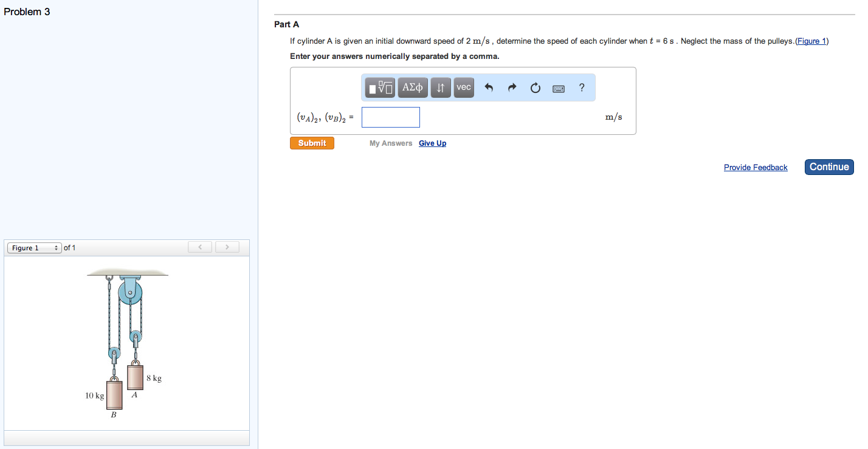Open the Figure 1 selection dropdown
Screen dimensions: 868x449
(x=34, y=247)
